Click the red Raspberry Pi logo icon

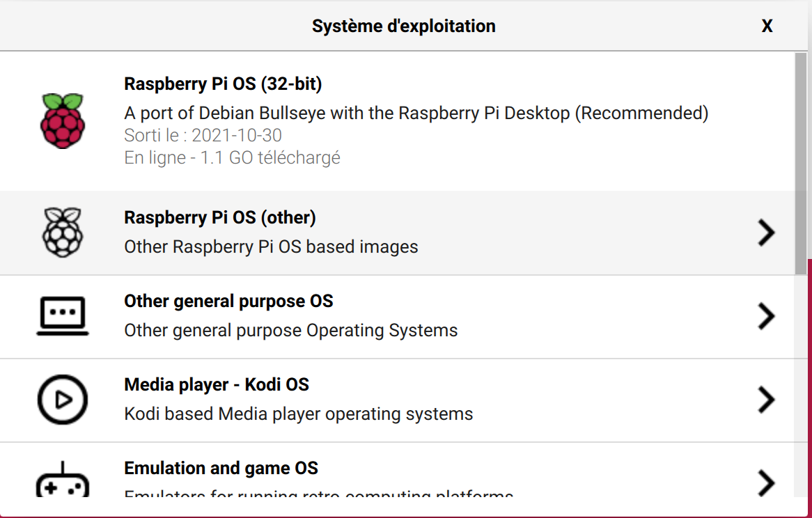coord(63,121)
